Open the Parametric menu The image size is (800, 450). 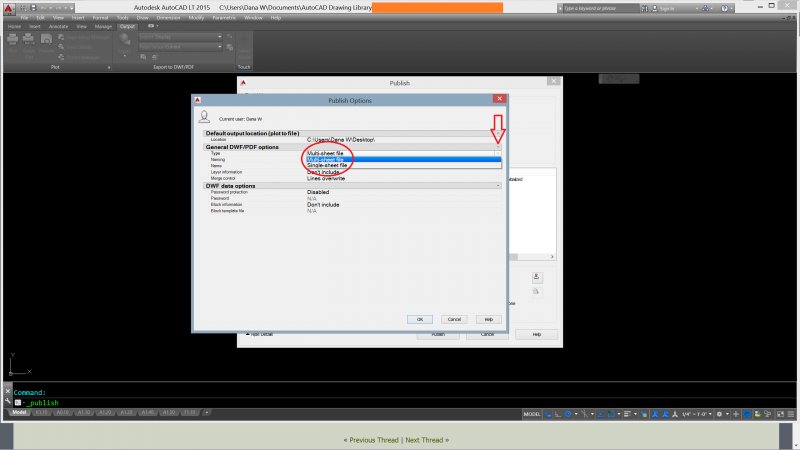(x=223, y=18)
